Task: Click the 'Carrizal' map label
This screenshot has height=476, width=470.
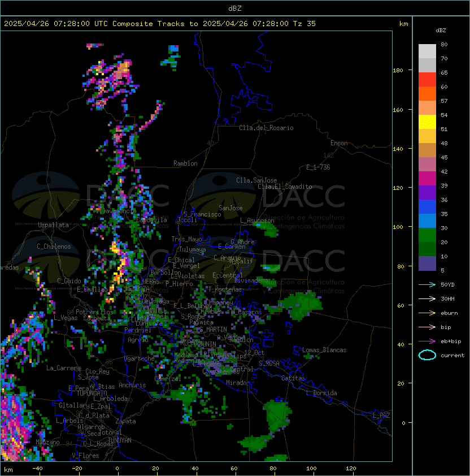Action: click(168, 379)
